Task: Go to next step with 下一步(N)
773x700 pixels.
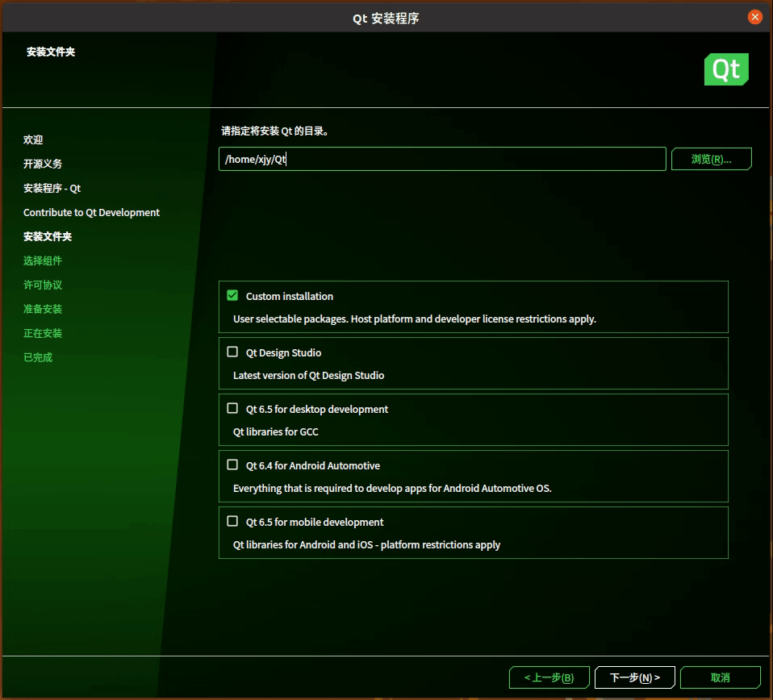Action: (x=635, y=678)
